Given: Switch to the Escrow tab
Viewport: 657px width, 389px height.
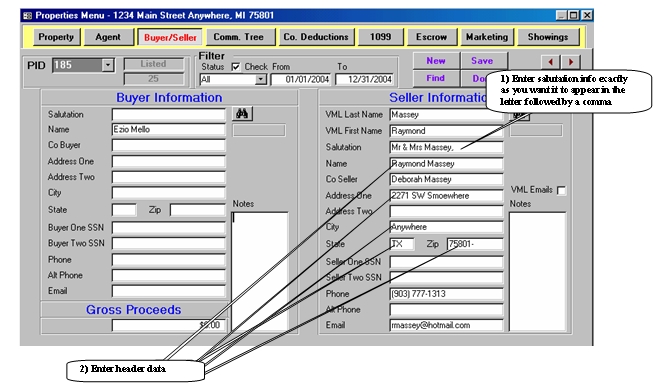Looking at the screenshot, I should [431, 37].
